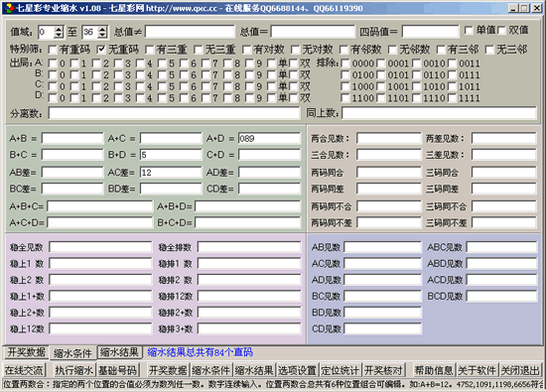Click the 基础号码 button
546x392 pixels.
(x=117, y=370)
